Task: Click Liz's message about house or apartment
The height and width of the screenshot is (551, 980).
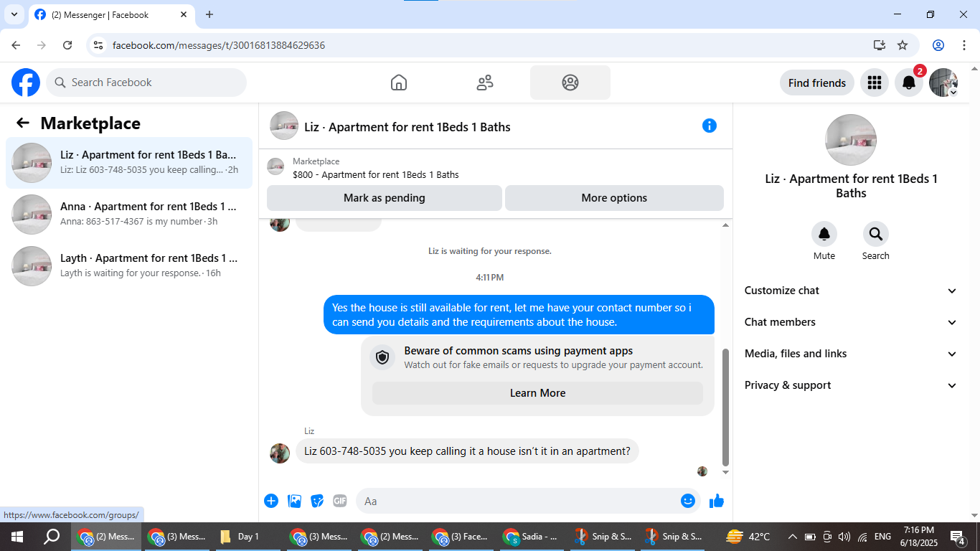Action: (467, 451)
